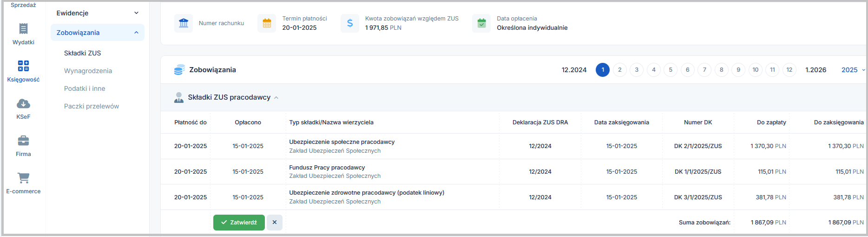Viewport: 868px width, 237px height.
Task: Click the DK 2/1/2025/ZUS document number
Action: point(697,146)
